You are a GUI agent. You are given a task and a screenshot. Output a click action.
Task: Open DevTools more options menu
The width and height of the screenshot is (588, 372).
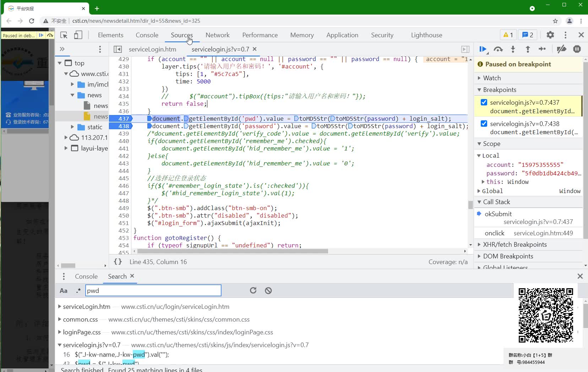565,35
